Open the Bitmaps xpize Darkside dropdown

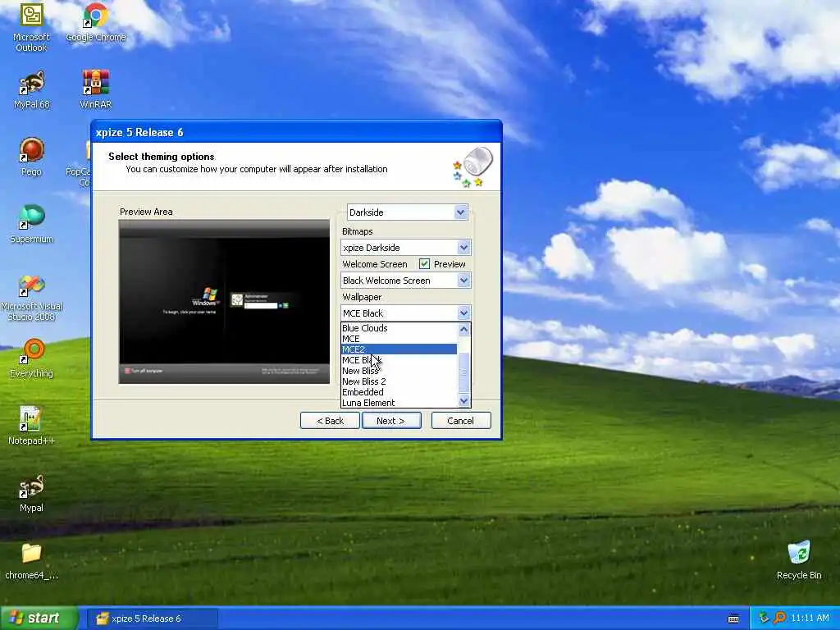coord(463,248)
